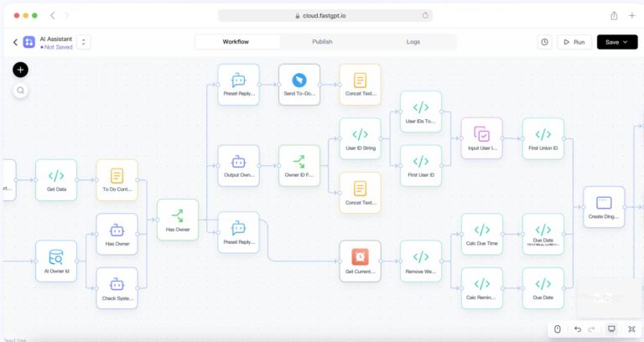Open the Save dropdown button
The width and height of the screenshot is (644, 342).
tap(617, 42)
